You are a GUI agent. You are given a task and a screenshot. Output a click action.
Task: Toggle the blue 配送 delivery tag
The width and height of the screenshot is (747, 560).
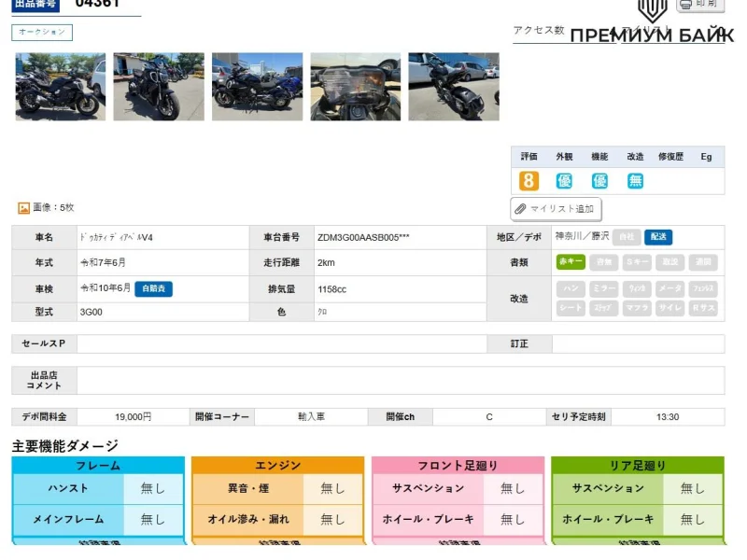657,237
